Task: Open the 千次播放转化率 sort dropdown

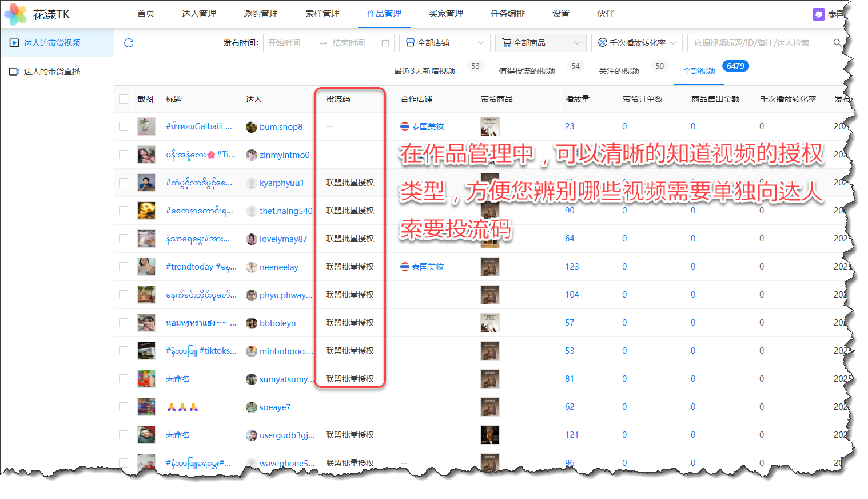Action: [636, 43]
